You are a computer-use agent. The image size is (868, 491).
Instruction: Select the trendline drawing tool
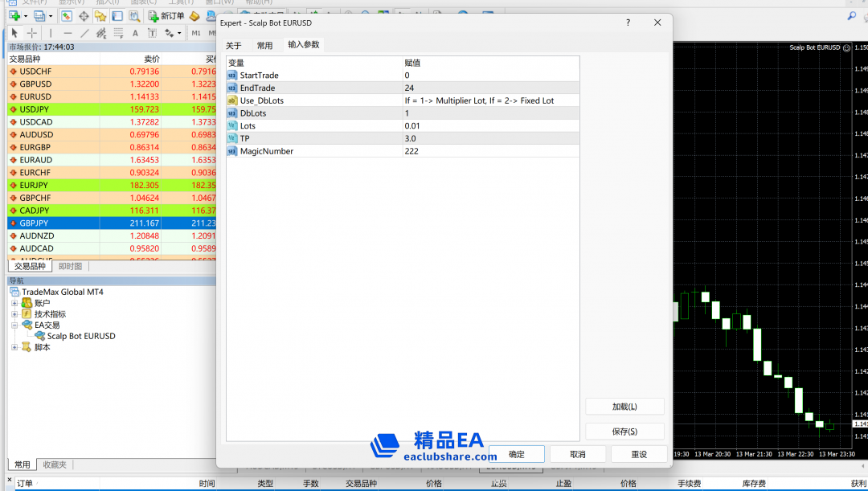(x=84, y=33)
